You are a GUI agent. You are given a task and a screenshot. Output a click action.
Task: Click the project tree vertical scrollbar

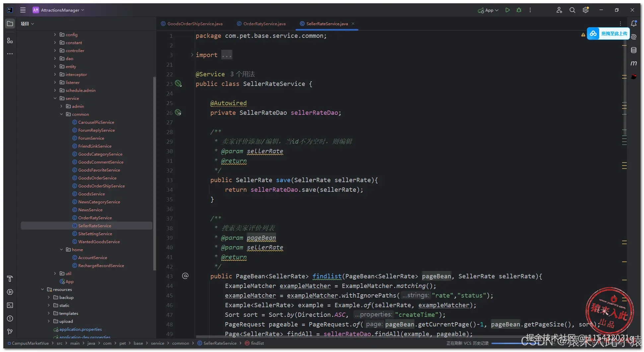pos(154,173)
